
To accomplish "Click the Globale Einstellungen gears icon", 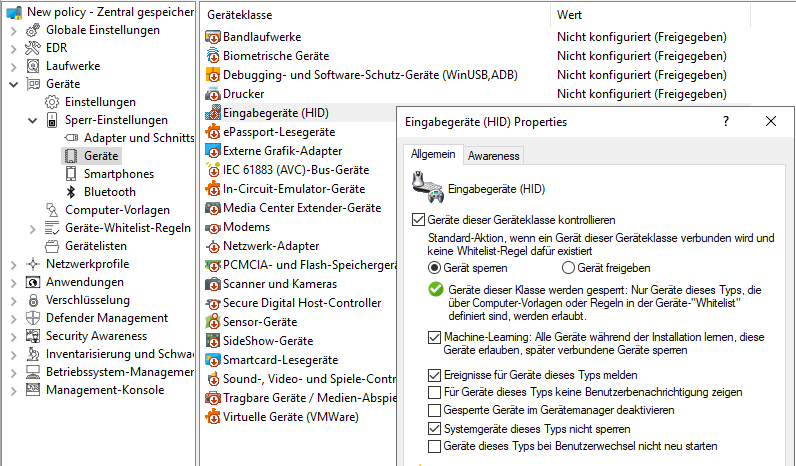I will coord(33,30).
